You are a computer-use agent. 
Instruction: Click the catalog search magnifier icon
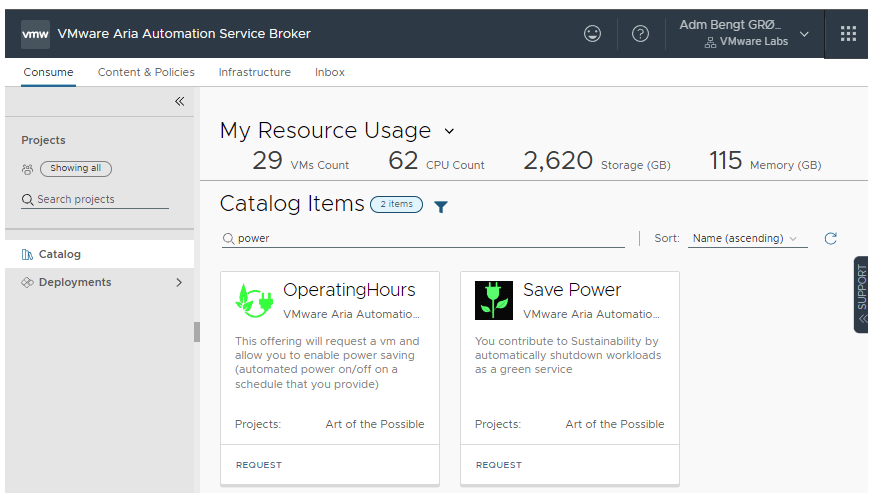click(228, 239)
